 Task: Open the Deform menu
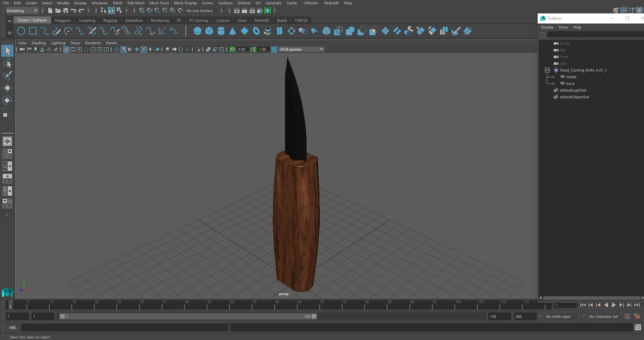[x=244, y=3]
